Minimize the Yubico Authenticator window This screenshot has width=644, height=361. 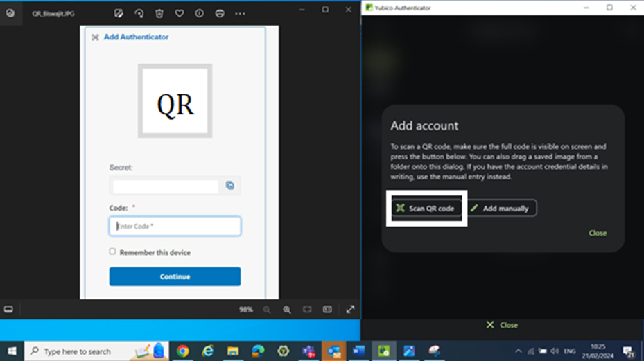586,8
